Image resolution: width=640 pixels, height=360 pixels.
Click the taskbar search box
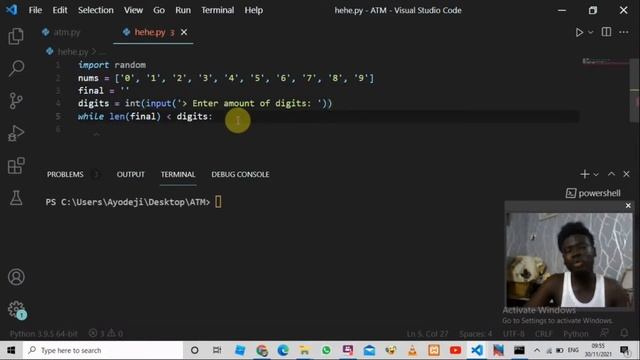pos(103,350)
